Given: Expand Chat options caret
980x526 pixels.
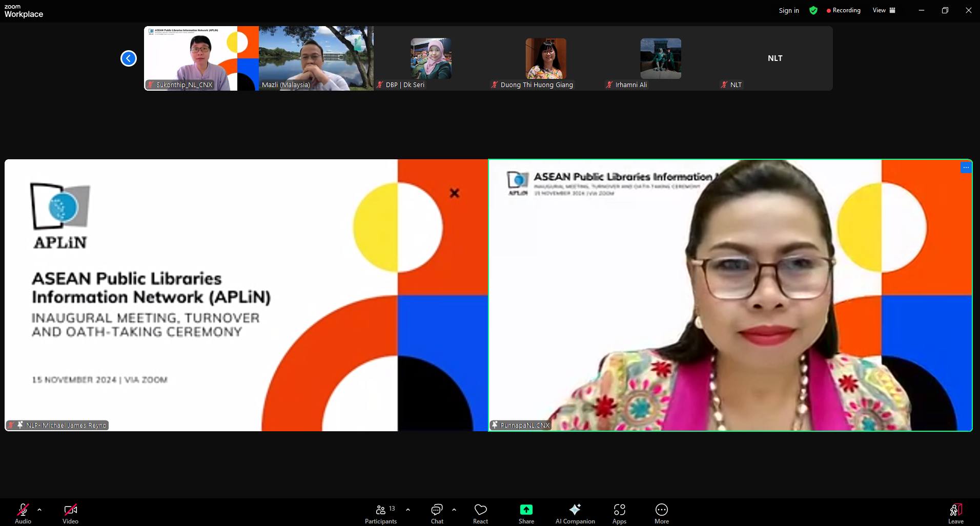Looking at the screenshot, I should pos(454,510).
